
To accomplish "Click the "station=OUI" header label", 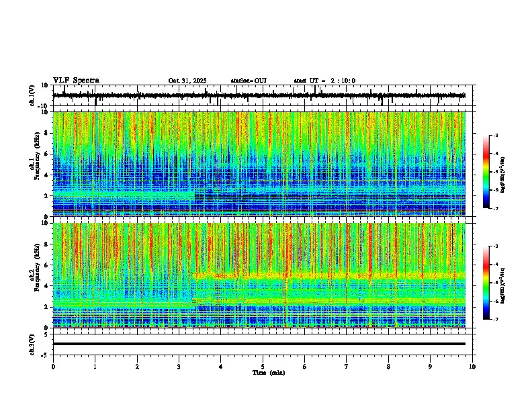I will [x=249, y=81].
